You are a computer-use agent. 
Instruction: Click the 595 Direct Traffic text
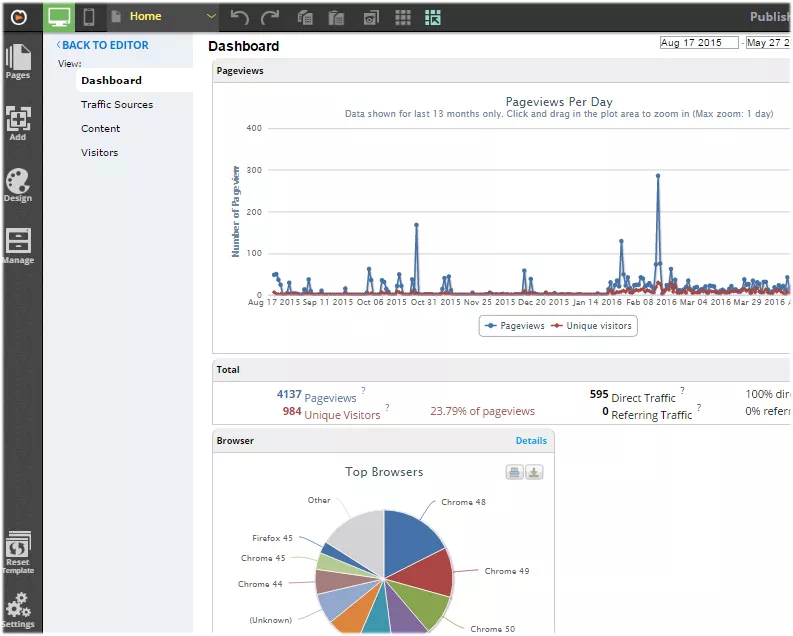pos(633,396)
